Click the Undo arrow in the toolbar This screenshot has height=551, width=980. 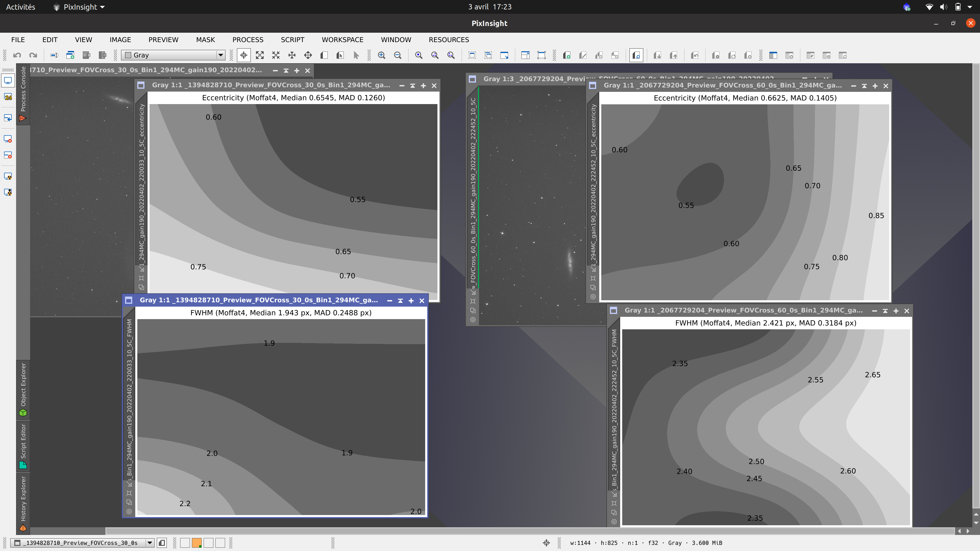17,55
